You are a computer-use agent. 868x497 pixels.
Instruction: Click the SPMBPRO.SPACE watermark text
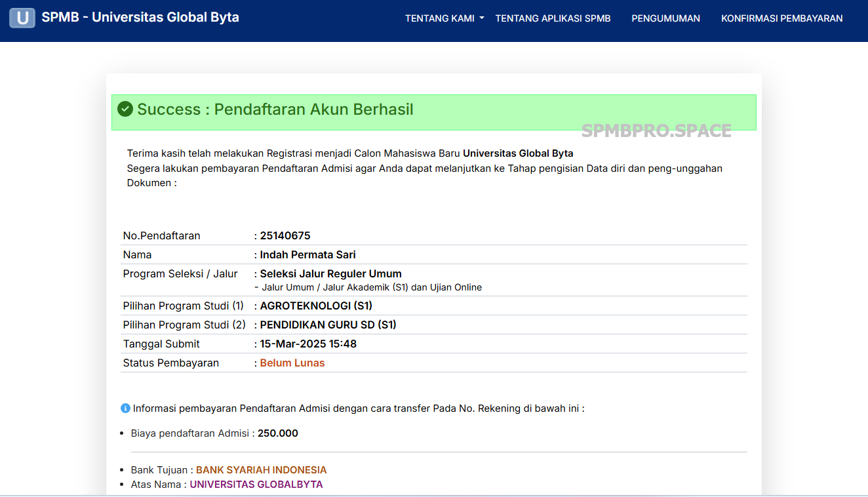coord(656,130)
